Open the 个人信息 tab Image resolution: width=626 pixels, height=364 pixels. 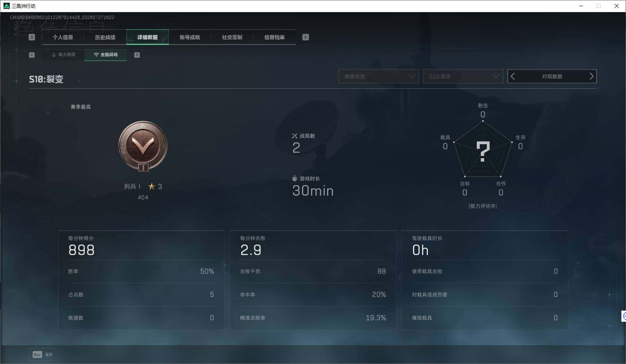click(63, 37)
